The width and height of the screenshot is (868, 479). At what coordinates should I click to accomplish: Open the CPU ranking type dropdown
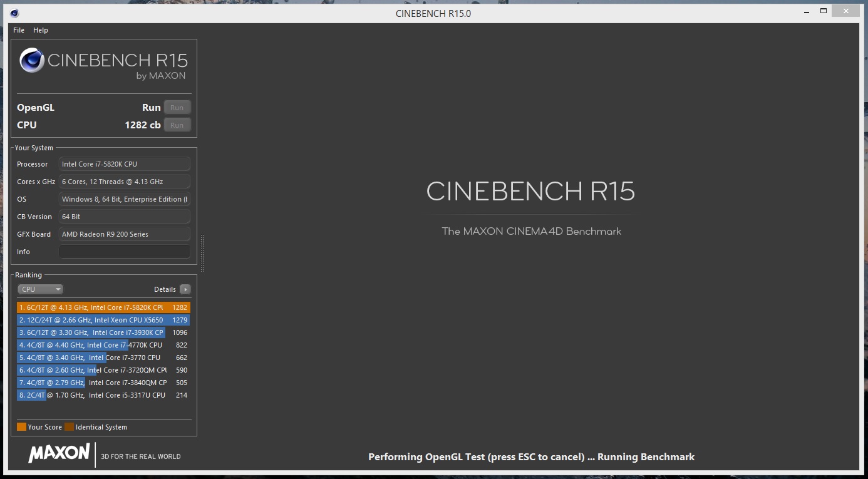click(41, 289)
